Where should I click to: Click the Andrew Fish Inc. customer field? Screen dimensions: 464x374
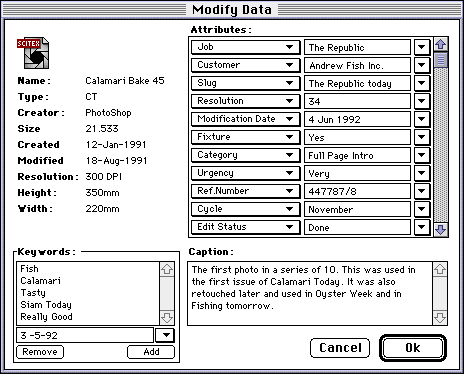click(357, 65)
